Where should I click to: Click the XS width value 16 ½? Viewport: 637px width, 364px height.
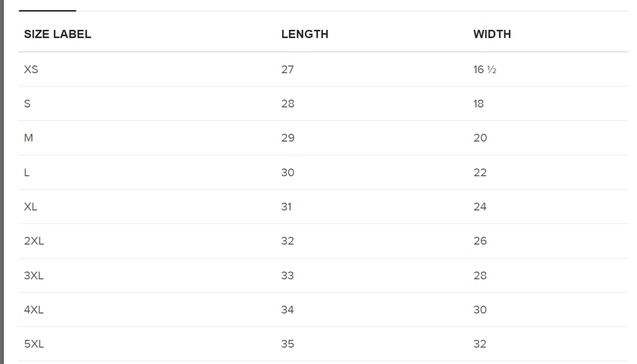(x=485, y=69)
